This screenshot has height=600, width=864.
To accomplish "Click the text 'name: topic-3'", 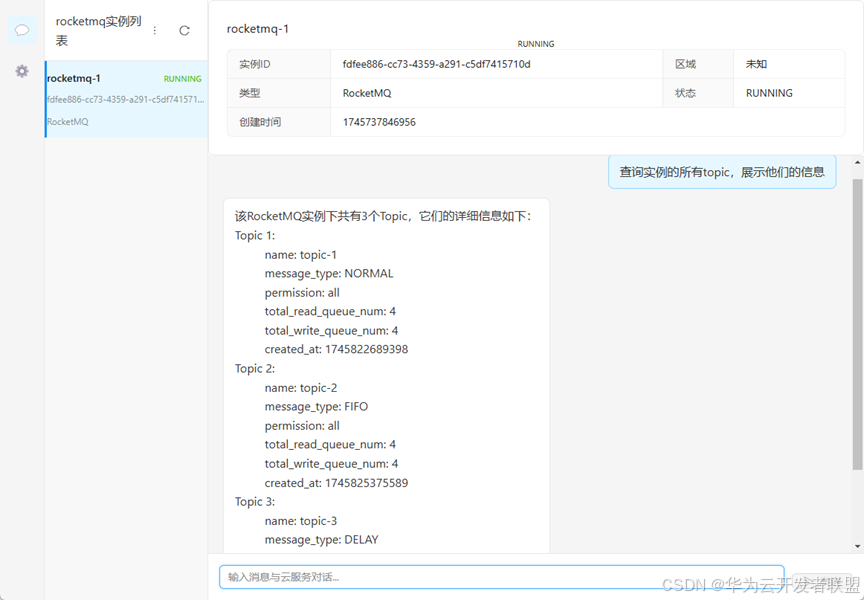I will click(301, 521).
